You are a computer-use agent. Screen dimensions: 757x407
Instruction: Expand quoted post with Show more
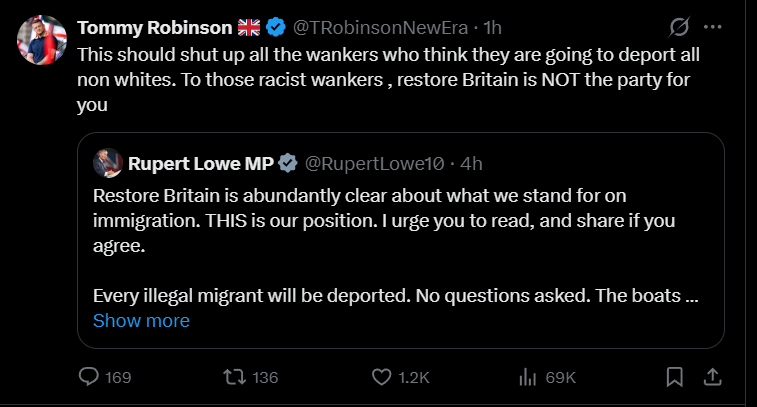coord(141,321)
